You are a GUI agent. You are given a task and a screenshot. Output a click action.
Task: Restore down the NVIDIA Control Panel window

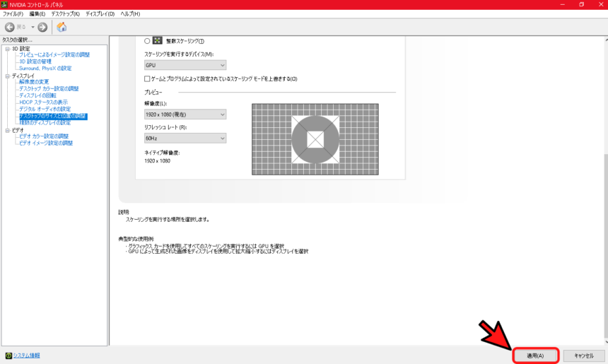click(582, 5)
